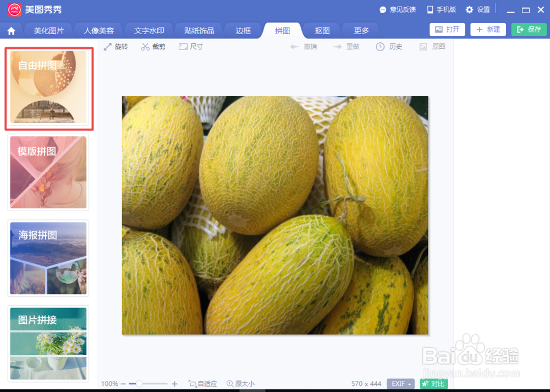Switch to the 人像美容 tab

pos(98,31)
